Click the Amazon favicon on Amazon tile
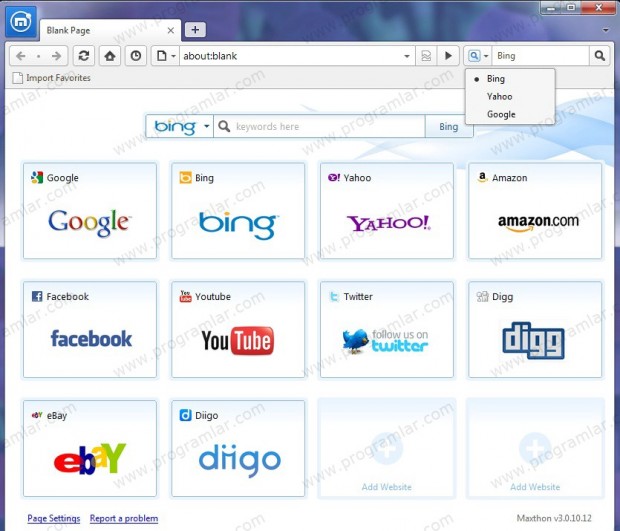Image resolution: width=620 pixels, height=531 pixels. [482, 178]
